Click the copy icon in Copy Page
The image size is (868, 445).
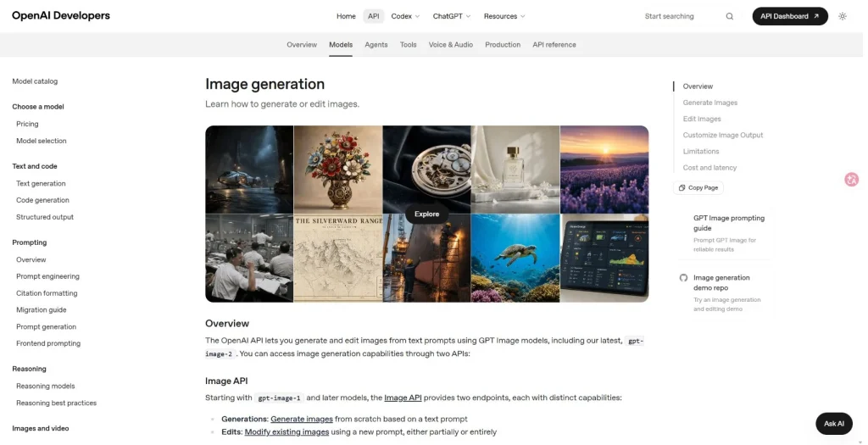(682, 187)
